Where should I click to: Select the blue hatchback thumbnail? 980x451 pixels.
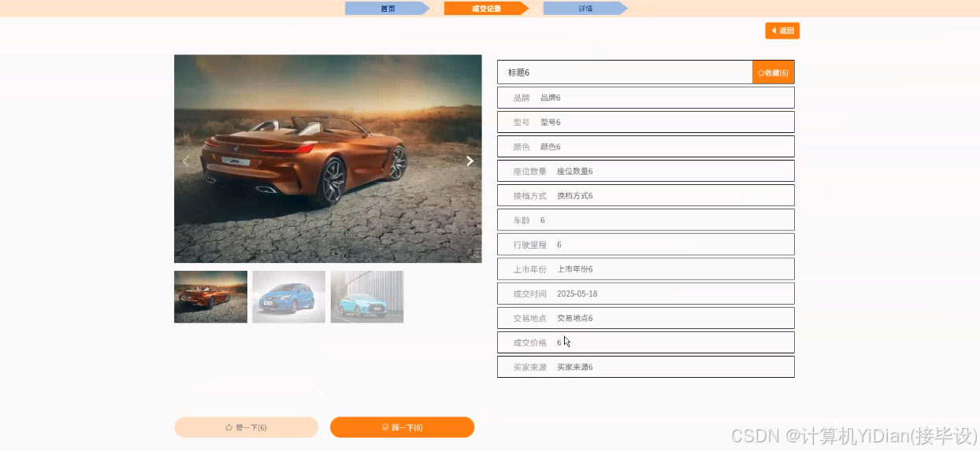[288, 297]
